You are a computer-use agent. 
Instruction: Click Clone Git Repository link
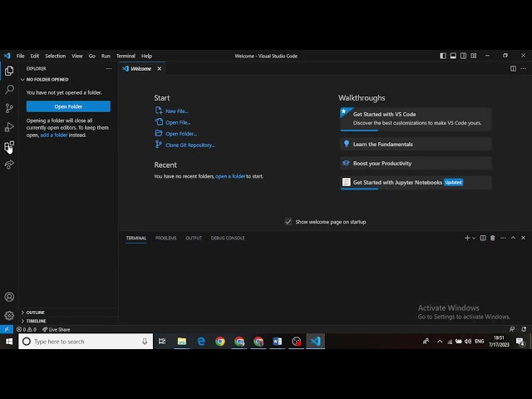click(x=190, y=145)
